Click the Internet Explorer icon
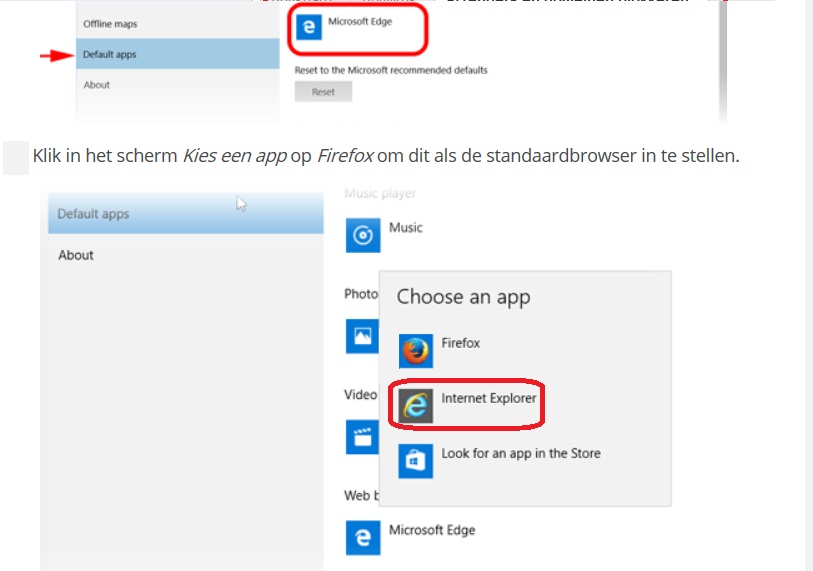This screenshot has width=813, height=571. click(x=416, y=406)
